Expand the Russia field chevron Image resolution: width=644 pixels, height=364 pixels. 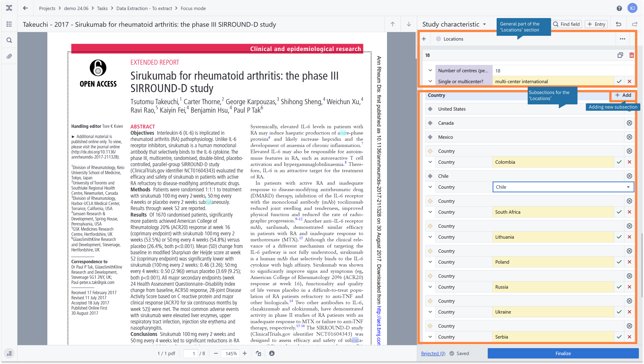[x=430, y=287]
